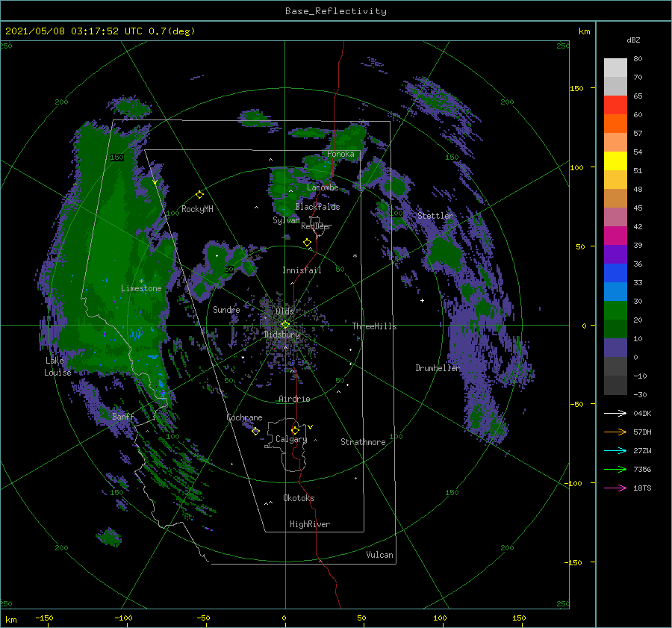The width and height of the screenshot is (672, 628).
Task: Click the Cochrane label
Action: pyautogui.click(x=244, y=417)
